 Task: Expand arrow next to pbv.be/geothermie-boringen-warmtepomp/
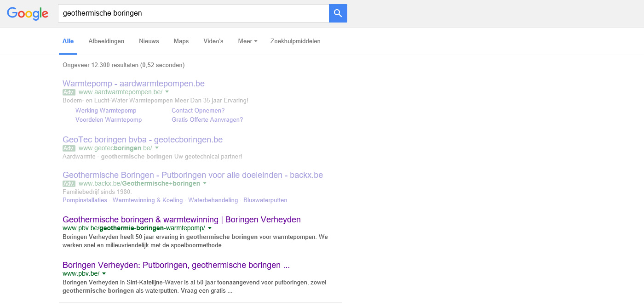[x=210, y=228]
